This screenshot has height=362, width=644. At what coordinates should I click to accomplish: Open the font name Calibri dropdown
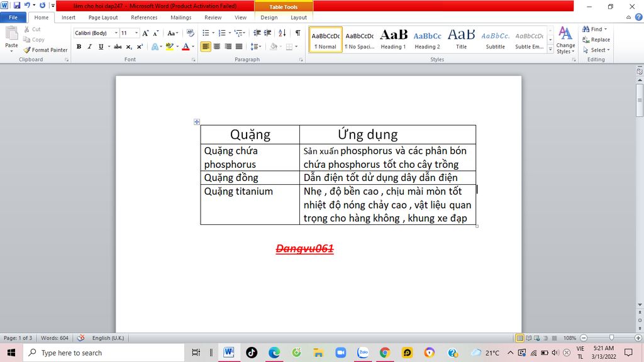[116, 33]
